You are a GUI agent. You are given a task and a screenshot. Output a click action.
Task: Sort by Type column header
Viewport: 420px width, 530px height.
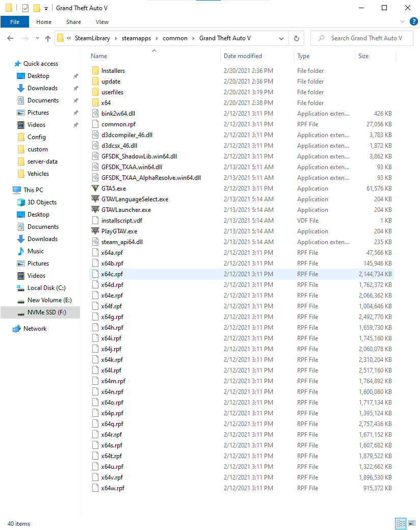pos(324,56)
